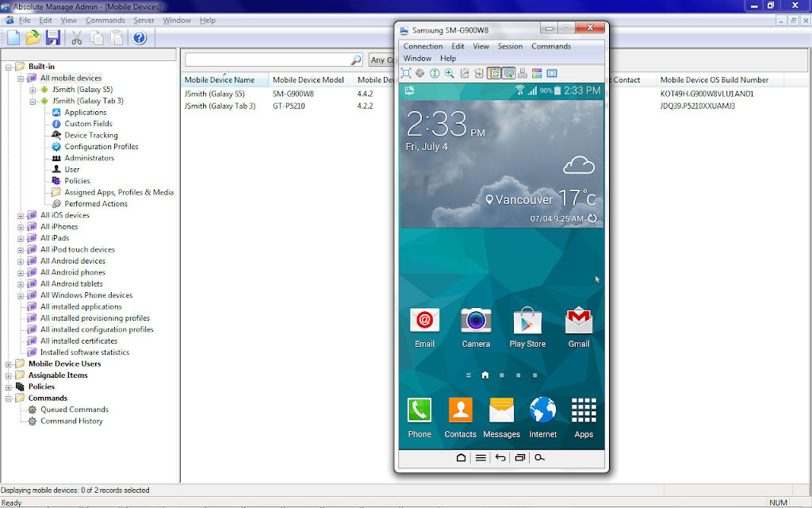Open the File menu in Absolute Manage
The width and height of the screenshot is (812, 508).
(25, 20)
